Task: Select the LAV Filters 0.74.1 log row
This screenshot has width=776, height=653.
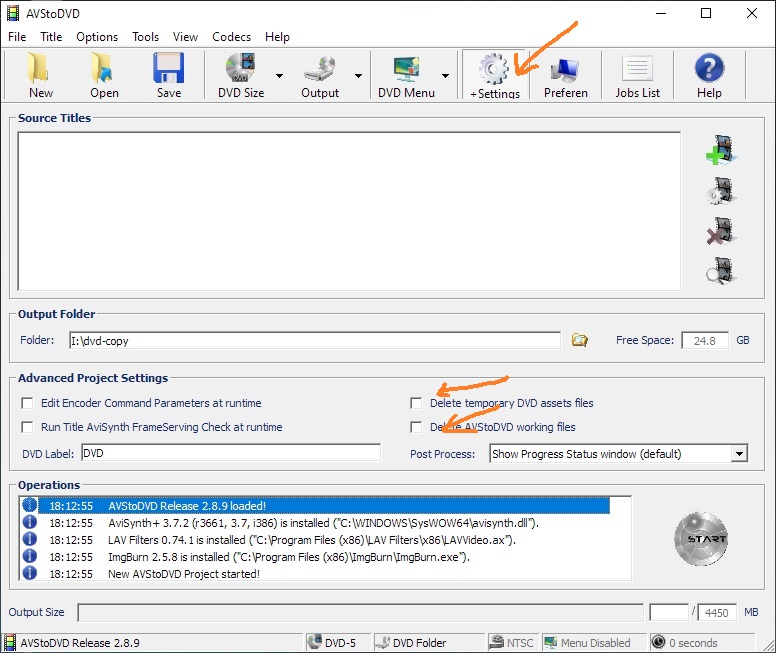Action: [315, 540]
